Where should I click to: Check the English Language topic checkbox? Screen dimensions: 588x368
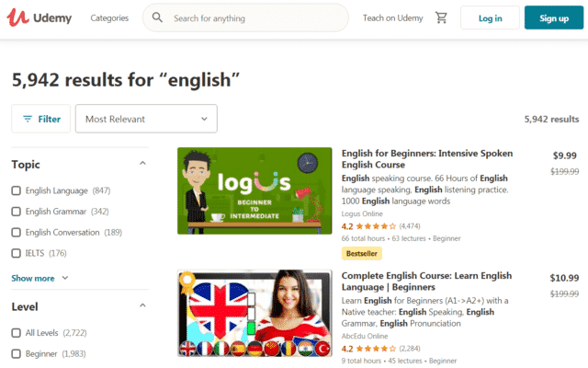coord(17,190)
